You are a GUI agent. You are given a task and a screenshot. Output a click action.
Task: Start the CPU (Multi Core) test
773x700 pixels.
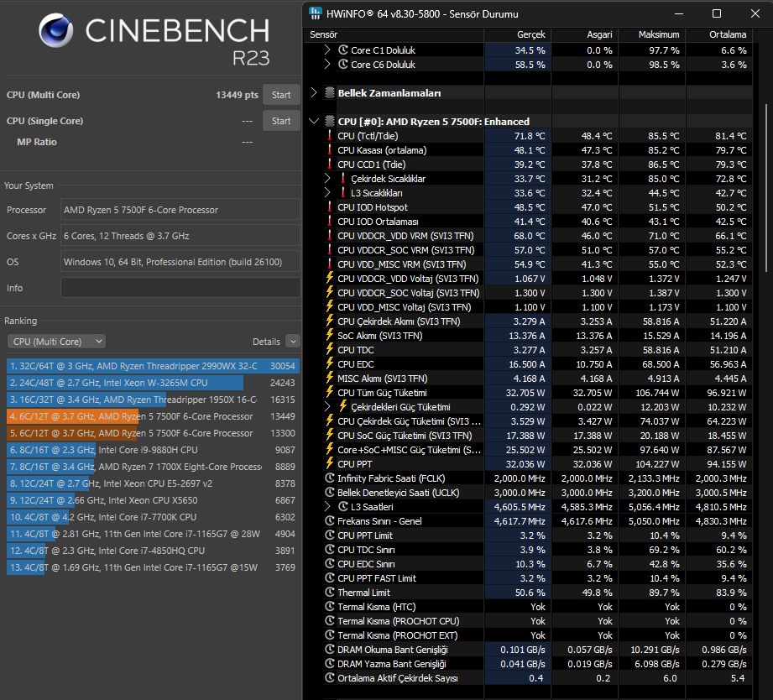281,95
